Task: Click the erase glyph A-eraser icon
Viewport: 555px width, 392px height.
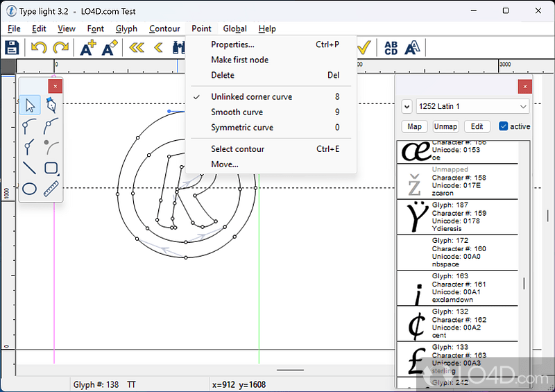Action: 110,47
